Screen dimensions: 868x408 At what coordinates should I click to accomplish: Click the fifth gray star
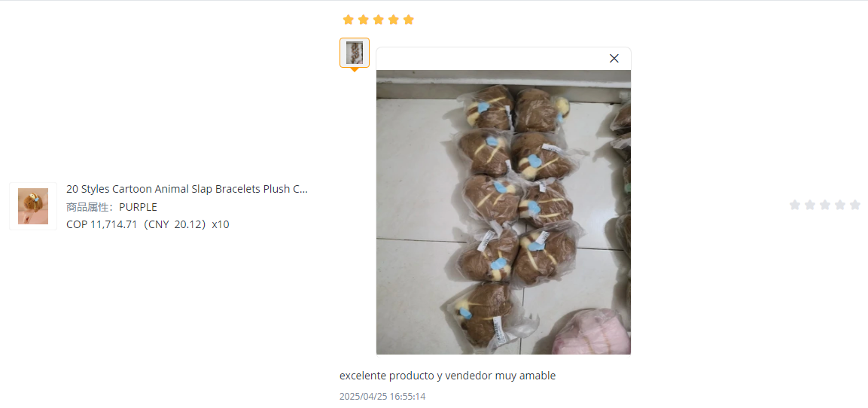tap(854, 205)
